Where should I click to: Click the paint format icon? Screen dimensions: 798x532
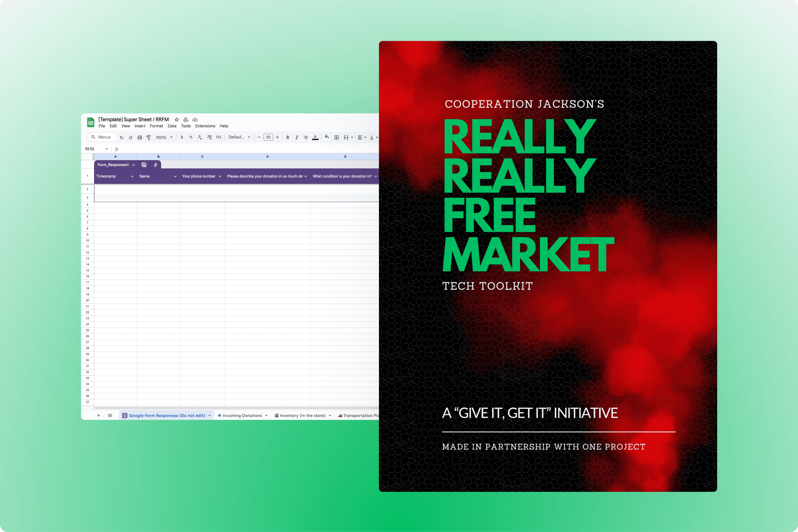pos(149,137)
